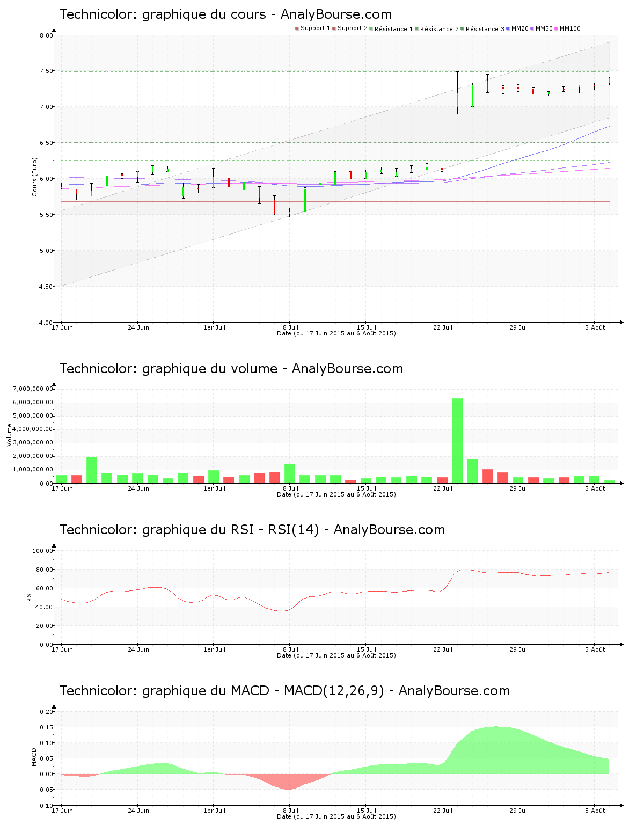The width and height of the screenshot is (644, 832).
Task: Click the MM50 purple legend swatch
Action: pos(532,28)
